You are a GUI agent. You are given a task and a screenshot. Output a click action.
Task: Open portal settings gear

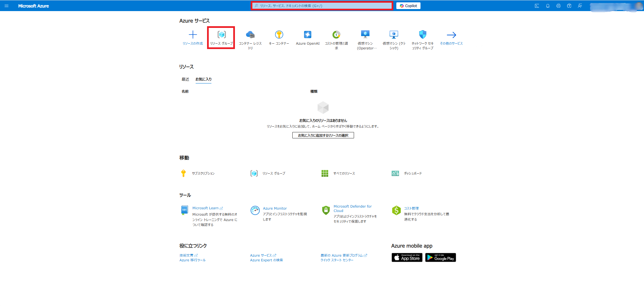(558, 6)
